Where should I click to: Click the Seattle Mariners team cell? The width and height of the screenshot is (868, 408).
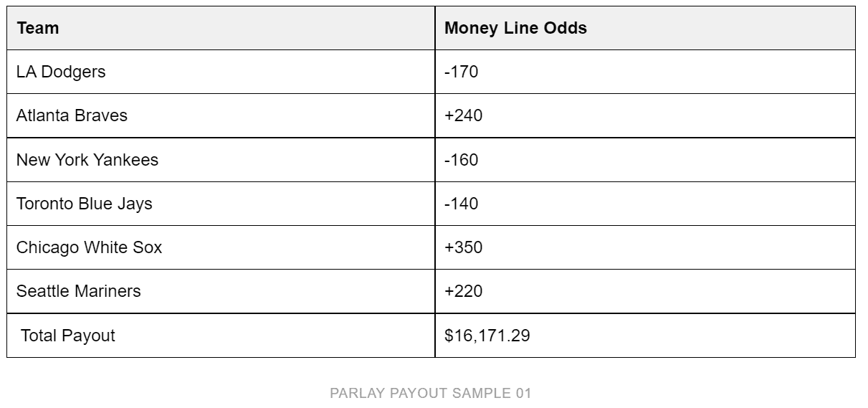[x=221, y=291]
